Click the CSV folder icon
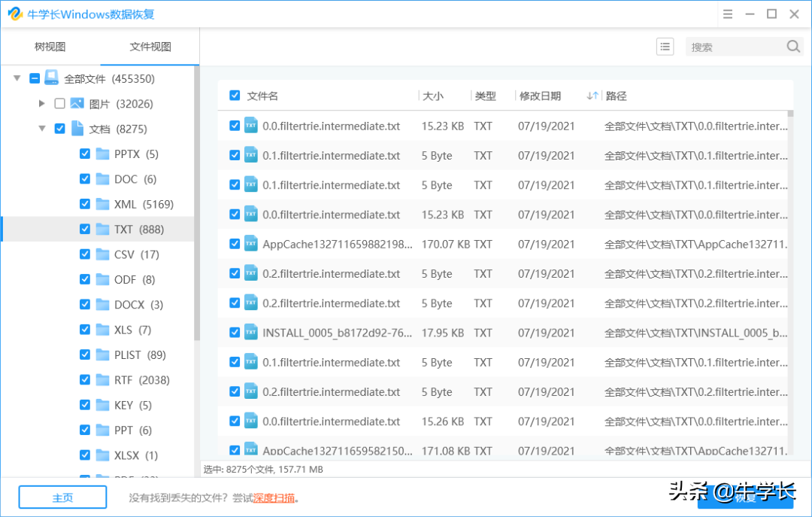The width and height of the screenshot is (812, 517). 102,254
